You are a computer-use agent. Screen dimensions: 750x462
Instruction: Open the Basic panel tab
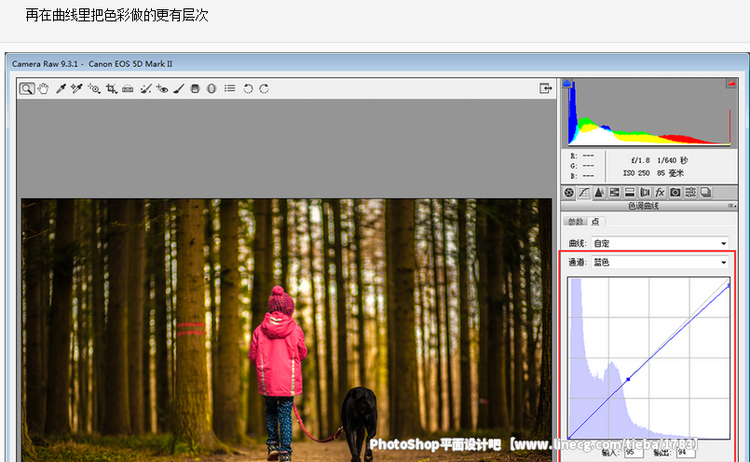[x=569, y=193]
